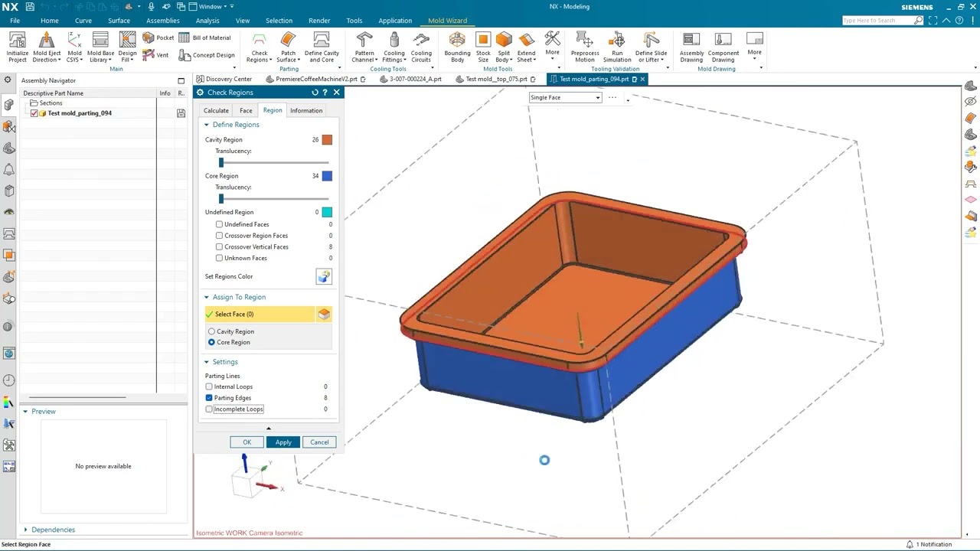Open the Concept Design tool
Viewport: 980px width, 551px height.
tap(207, 55)
